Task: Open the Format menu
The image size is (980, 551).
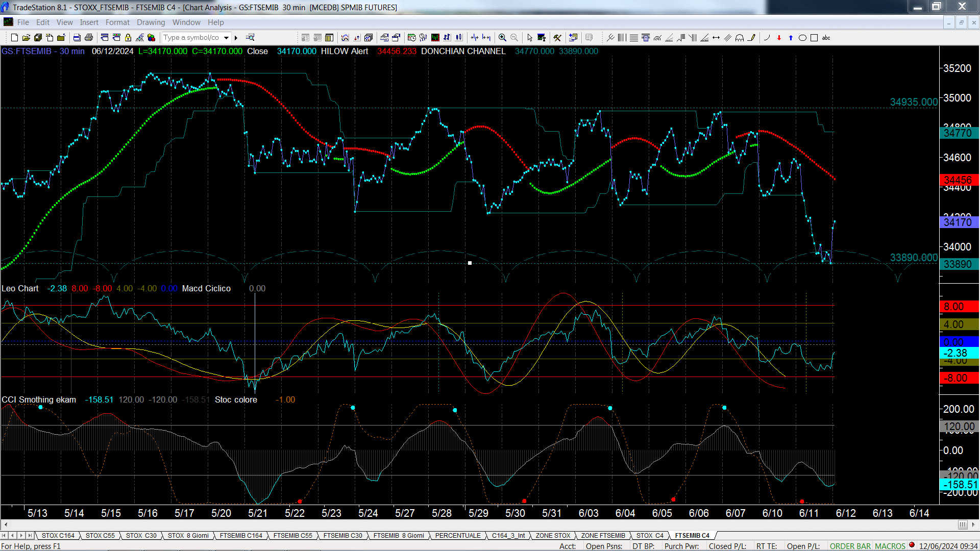Action: pyautogui.click(x=117, y=22)
